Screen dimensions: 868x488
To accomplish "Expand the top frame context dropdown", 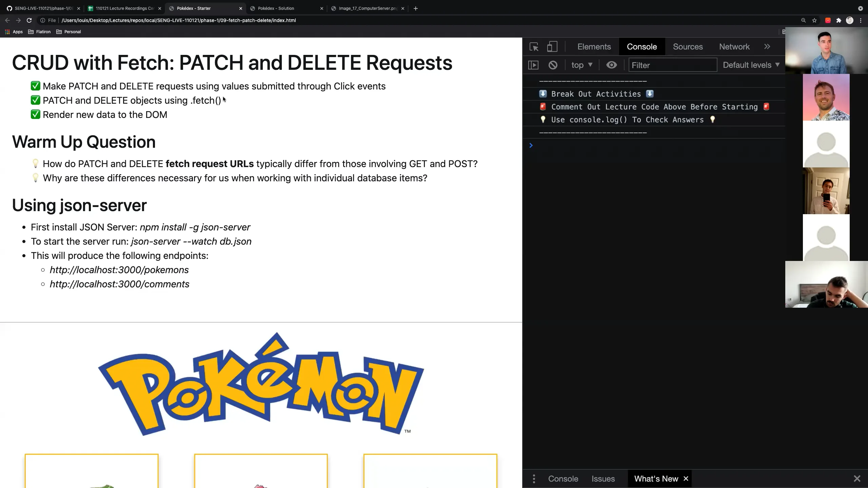I will click(x=581, y=65).
